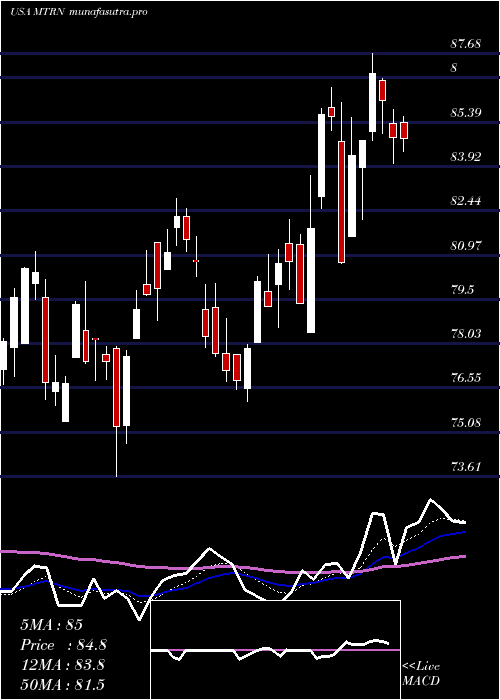Click the 75.08 price axis label

(x=466, y=422)
